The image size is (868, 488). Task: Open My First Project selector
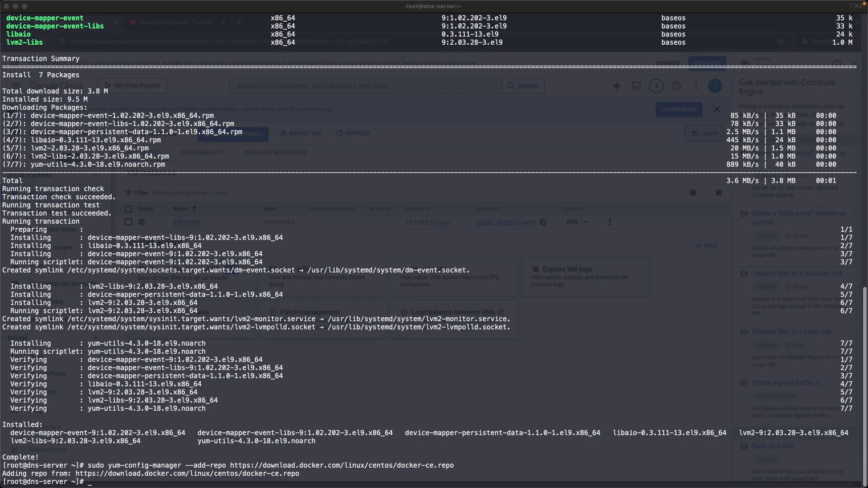coord(132,86)
